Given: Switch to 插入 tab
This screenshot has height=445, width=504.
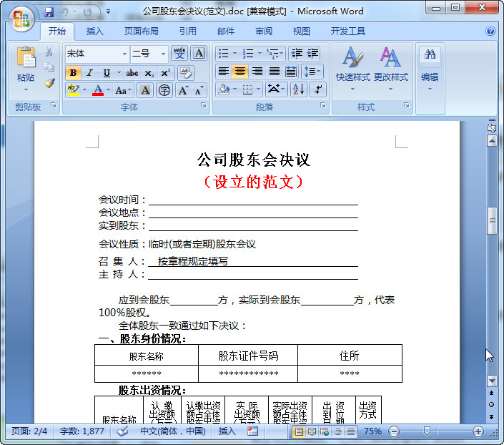Looking at the screenshot, I should click(x=94, y=31).
